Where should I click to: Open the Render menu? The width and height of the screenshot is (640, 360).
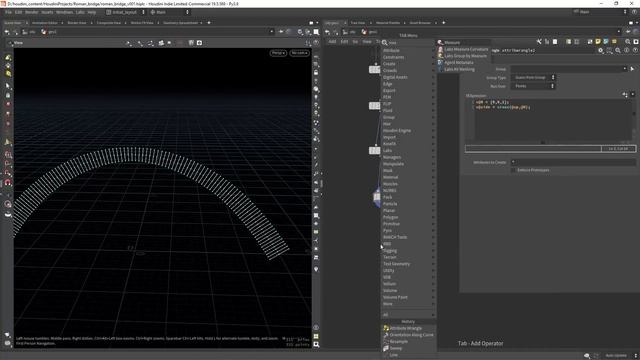[x=31, y=12]
